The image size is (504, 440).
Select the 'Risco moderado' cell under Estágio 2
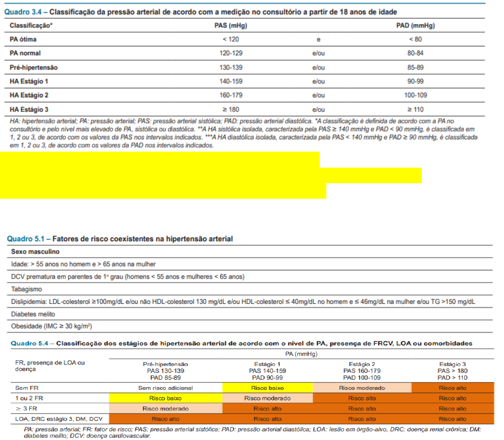[362, 388]
